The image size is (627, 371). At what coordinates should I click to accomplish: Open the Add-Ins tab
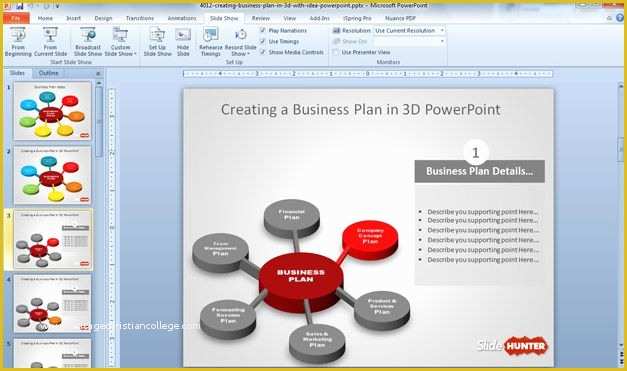tap(319, 18)
